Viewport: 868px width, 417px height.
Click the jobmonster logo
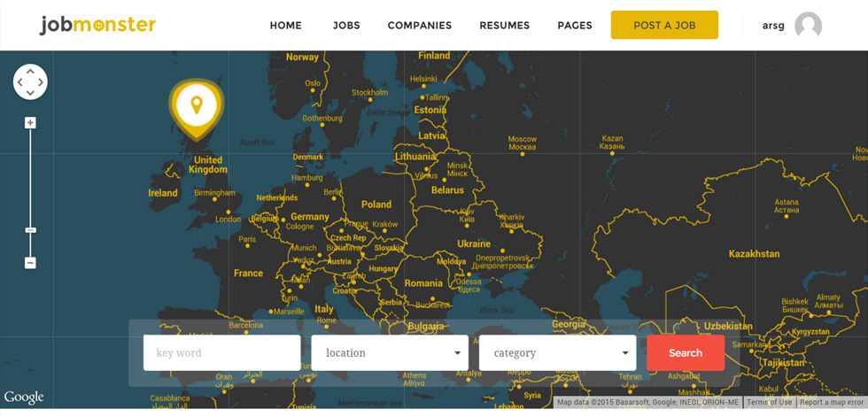coord(97,25)
